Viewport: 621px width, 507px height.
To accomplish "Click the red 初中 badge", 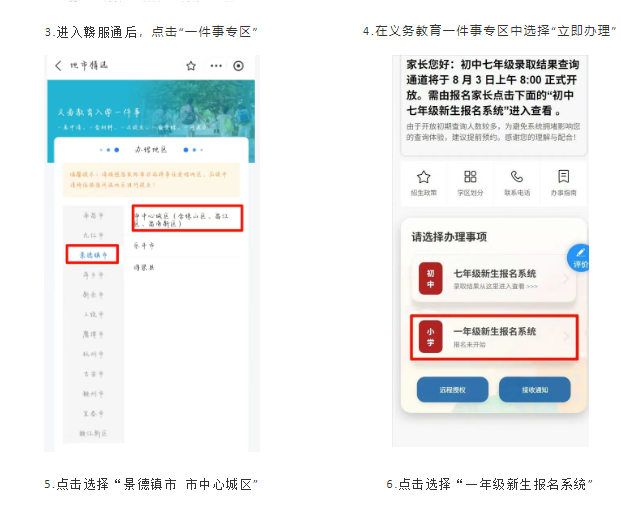I will [x=430, y=279].
